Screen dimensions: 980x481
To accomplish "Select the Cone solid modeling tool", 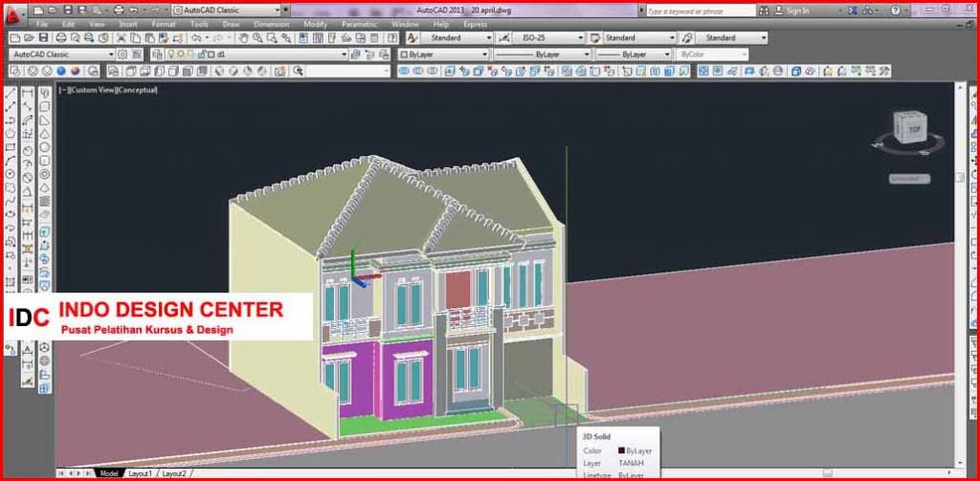I will tap(45, 134).
